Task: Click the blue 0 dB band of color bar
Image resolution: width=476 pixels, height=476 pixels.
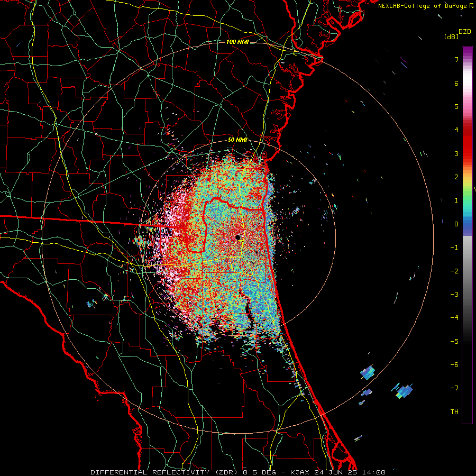Action: point(467,224)
